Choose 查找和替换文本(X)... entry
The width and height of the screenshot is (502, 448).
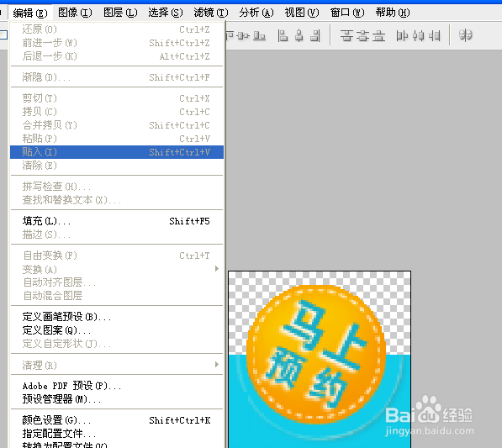[x=117, y=200]
